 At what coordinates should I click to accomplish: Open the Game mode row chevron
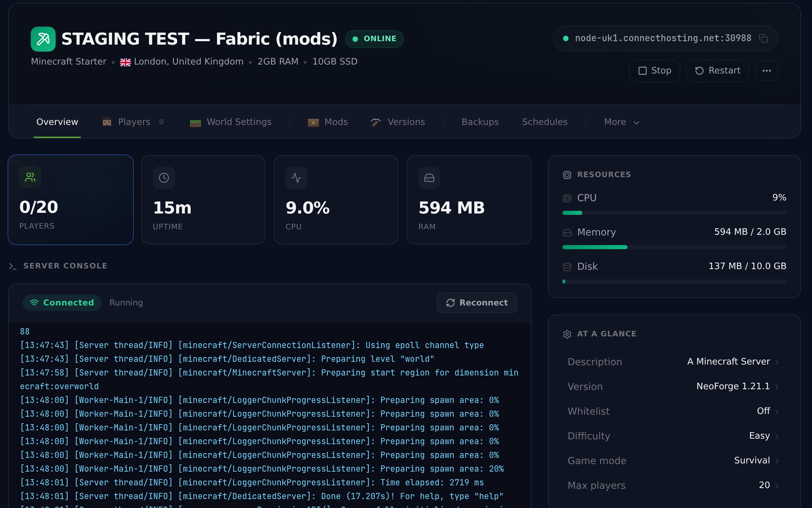click(777, 461)
